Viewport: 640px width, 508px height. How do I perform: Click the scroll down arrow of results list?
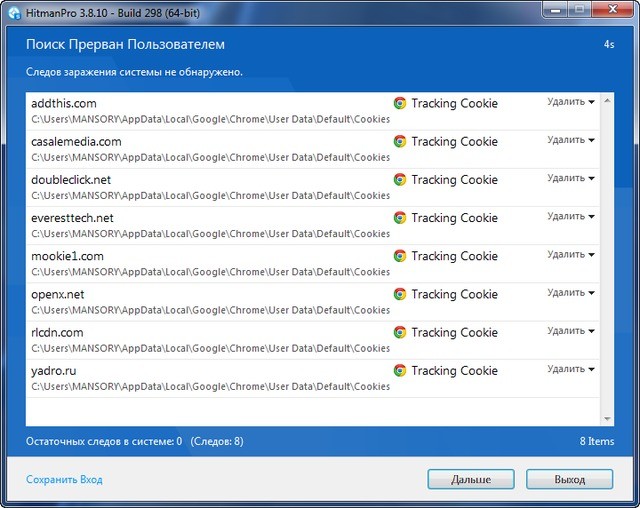607,419
